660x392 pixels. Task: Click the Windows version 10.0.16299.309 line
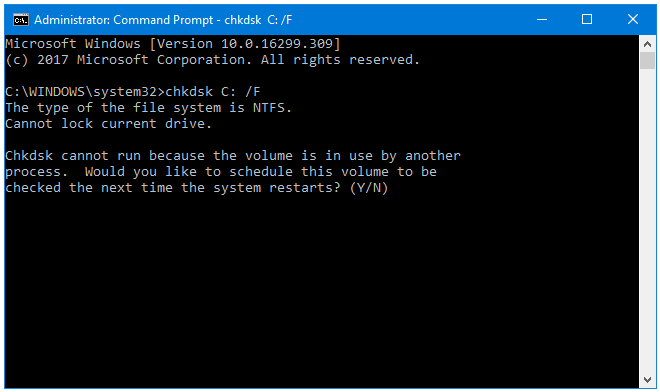tap(173, 44)
